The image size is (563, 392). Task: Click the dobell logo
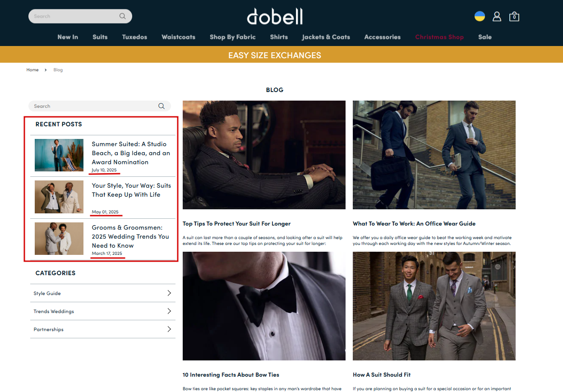[275, 16]
